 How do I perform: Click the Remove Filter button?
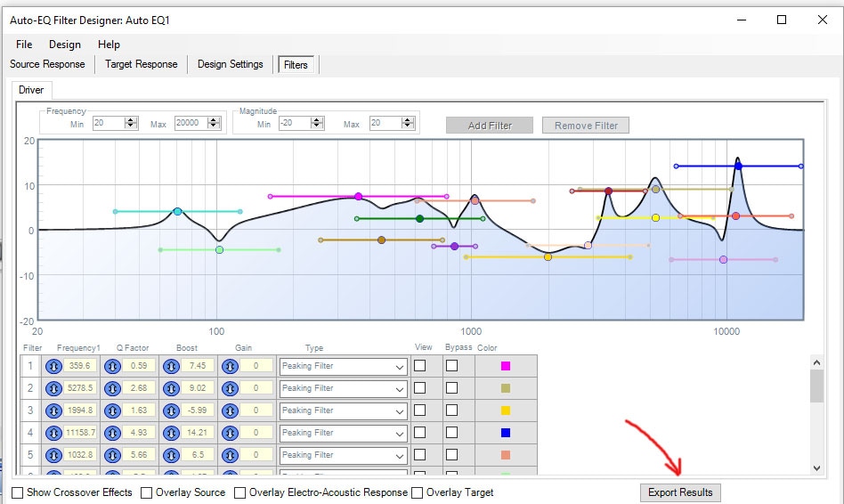[586, 126]
